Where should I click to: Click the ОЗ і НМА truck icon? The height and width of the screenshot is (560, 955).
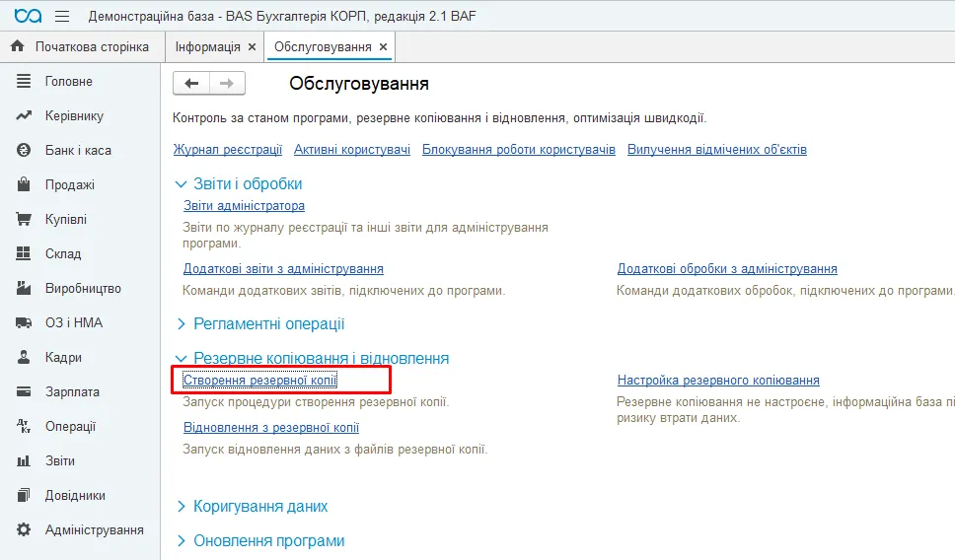pos(23,322)
